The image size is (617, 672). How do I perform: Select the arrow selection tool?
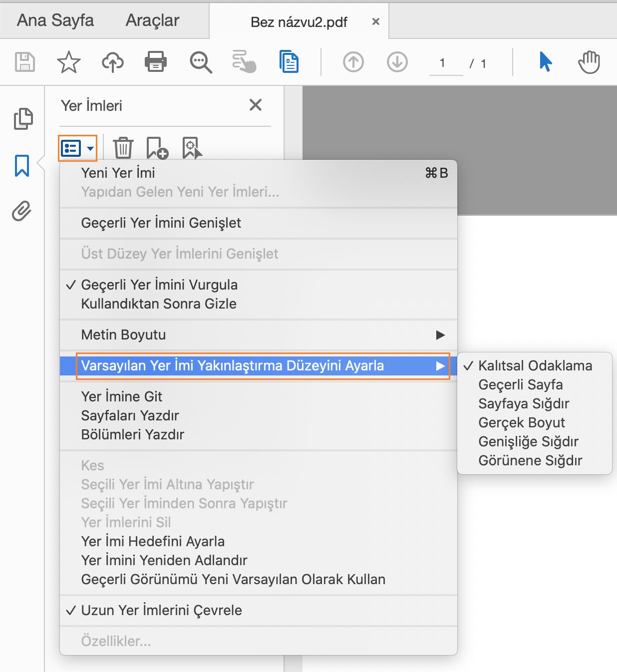(x=546, y=62)
